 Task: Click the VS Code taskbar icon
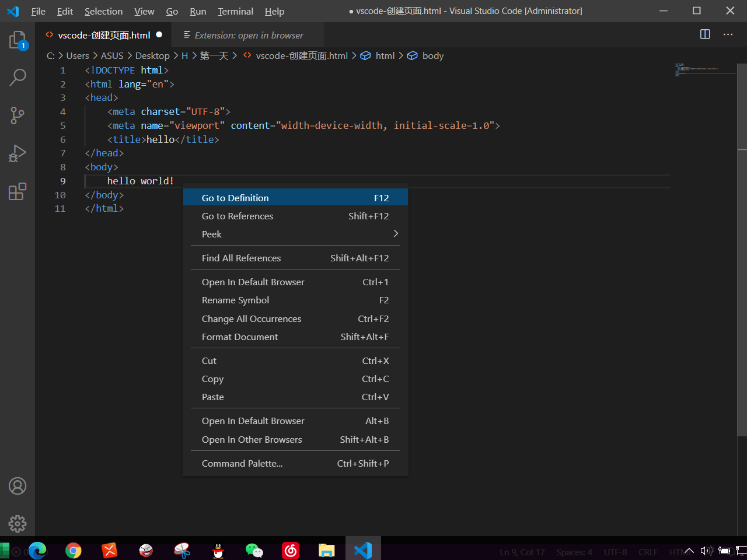pyautogui.click(x=363, y=550)
